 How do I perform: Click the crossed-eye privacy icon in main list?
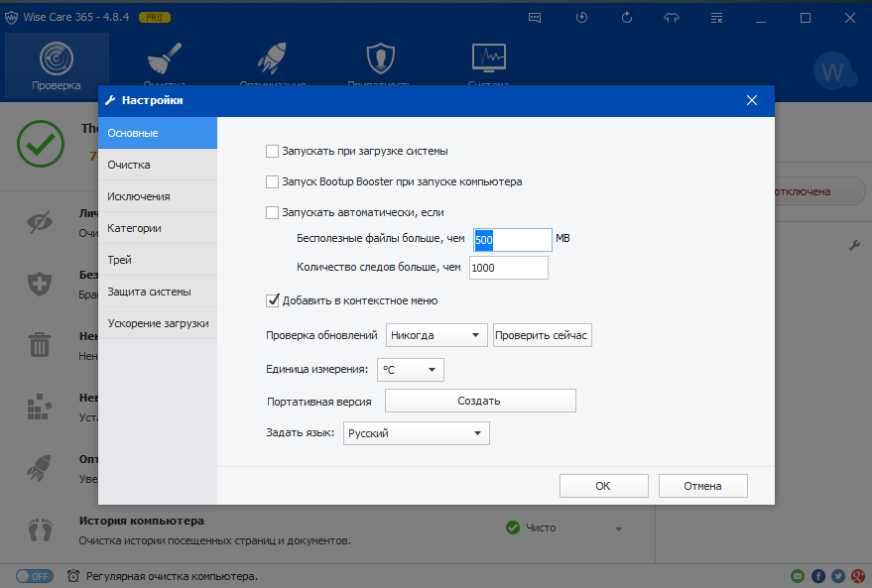[40, 222]
